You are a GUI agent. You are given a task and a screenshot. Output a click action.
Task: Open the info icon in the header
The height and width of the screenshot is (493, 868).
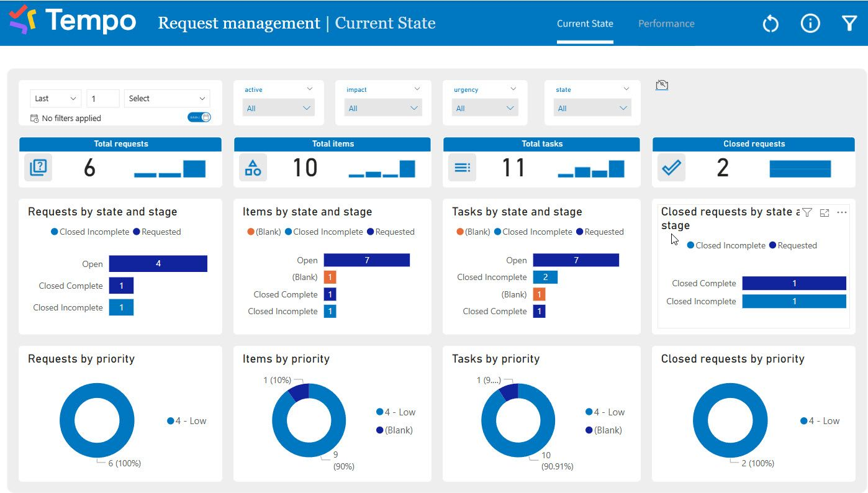click(810, 24)
